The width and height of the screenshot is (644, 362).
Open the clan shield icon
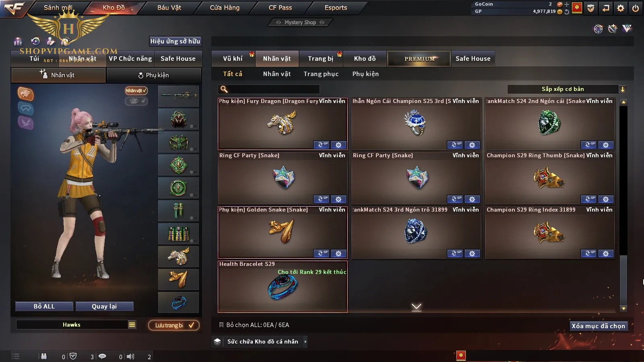[x=590, y=8]
